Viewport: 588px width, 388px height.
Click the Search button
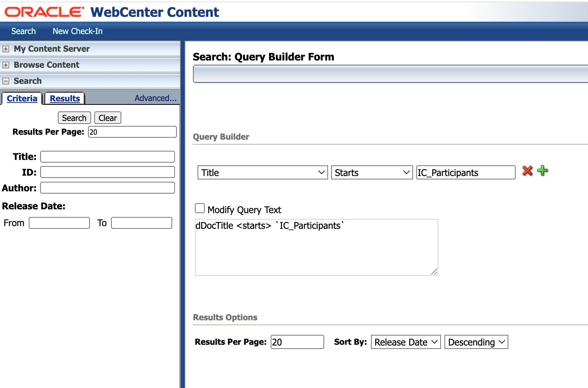pyautogui.click(x=74, y=117)
